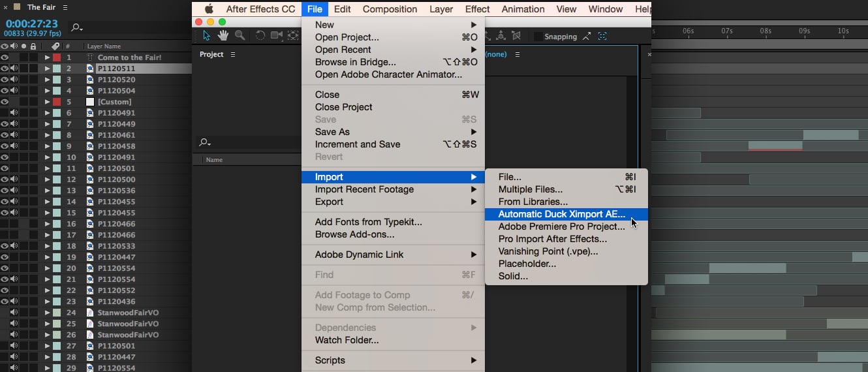The width and height of the screenshot is (868, 372).
Task: Enable the Snapping checkbox
Action: (x=538, y=37)
